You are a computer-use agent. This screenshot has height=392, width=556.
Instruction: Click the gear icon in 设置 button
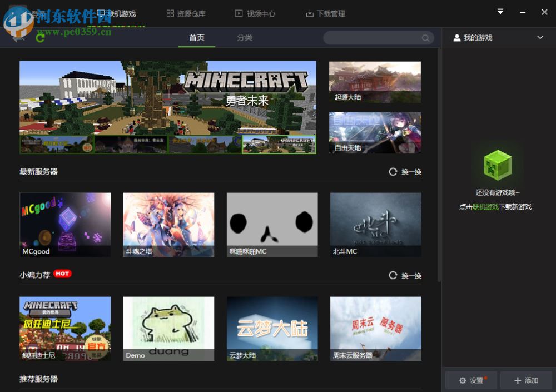463,381
